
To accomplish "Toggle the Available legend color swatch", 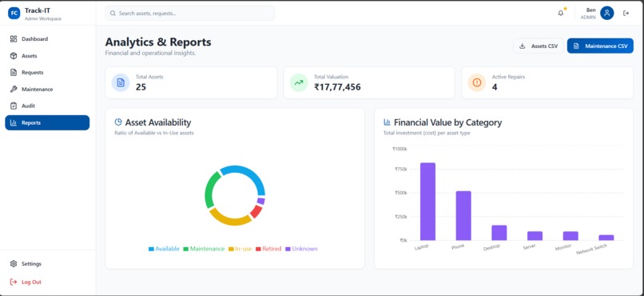I will coord(151,249).
